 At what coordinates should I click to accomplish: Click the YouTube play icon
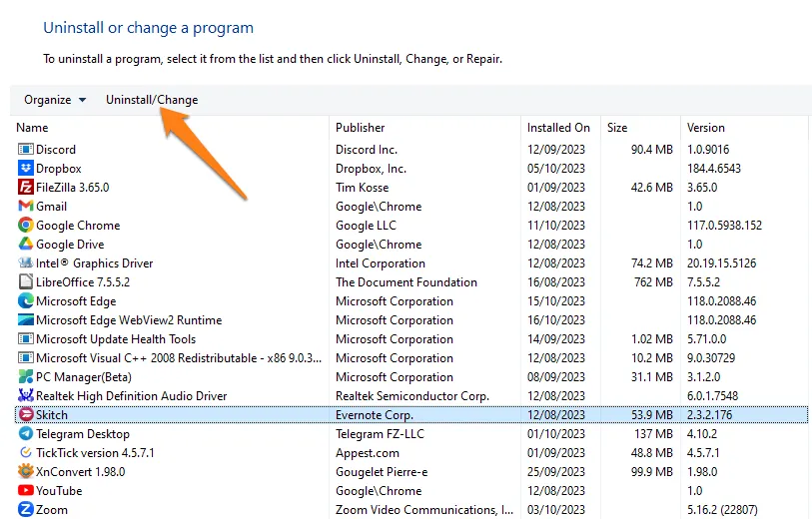(x=25, y=490)
